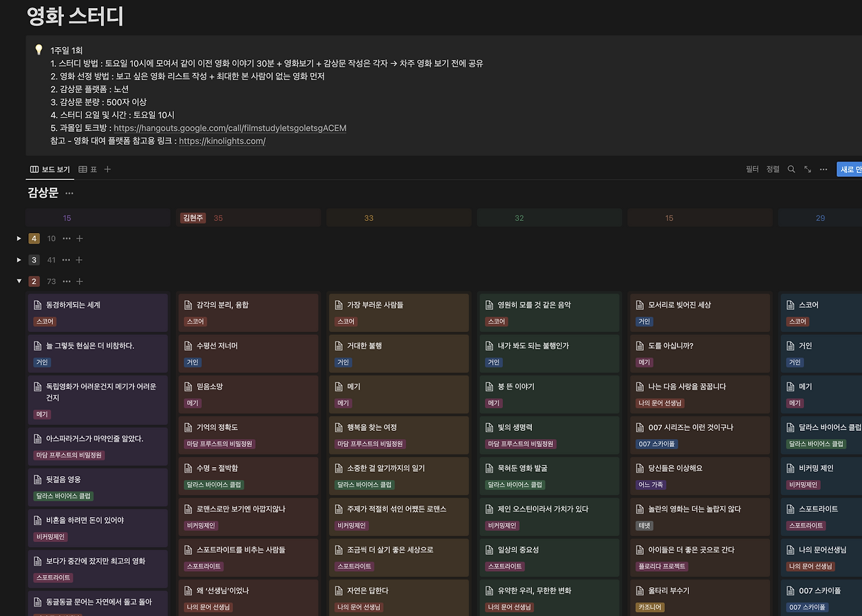Add a card with the plus in group 4
This screenshot has width=862, height=616.
79,238
